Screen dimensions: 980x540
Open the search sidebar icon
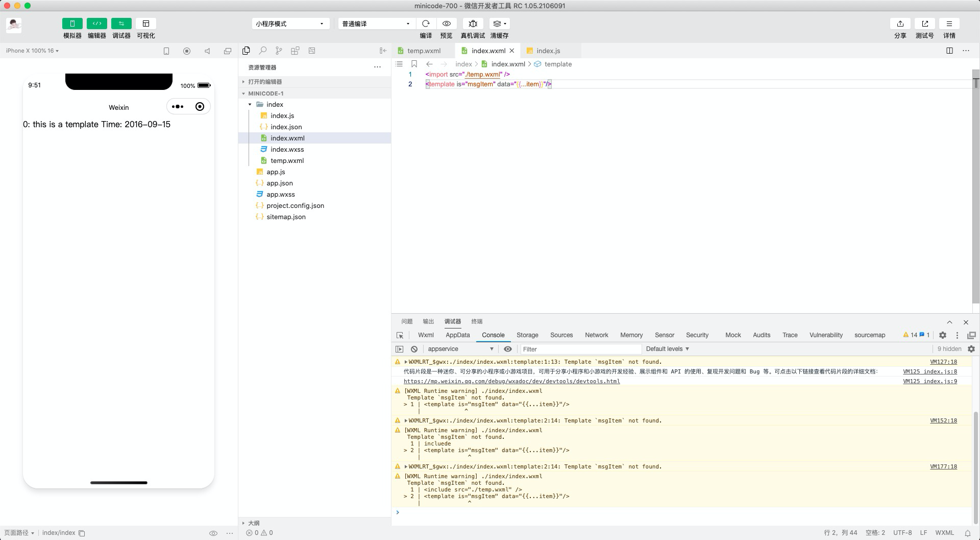[x=262, y=51]
